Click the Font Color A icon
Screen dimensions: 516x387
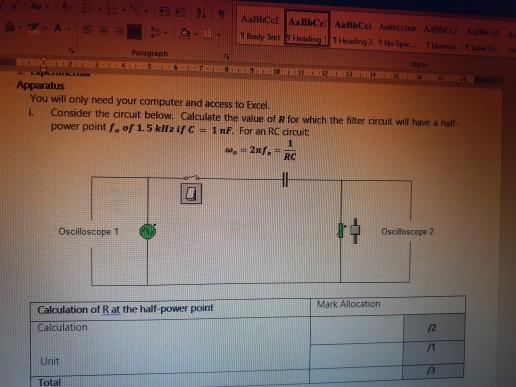(58, 28)
